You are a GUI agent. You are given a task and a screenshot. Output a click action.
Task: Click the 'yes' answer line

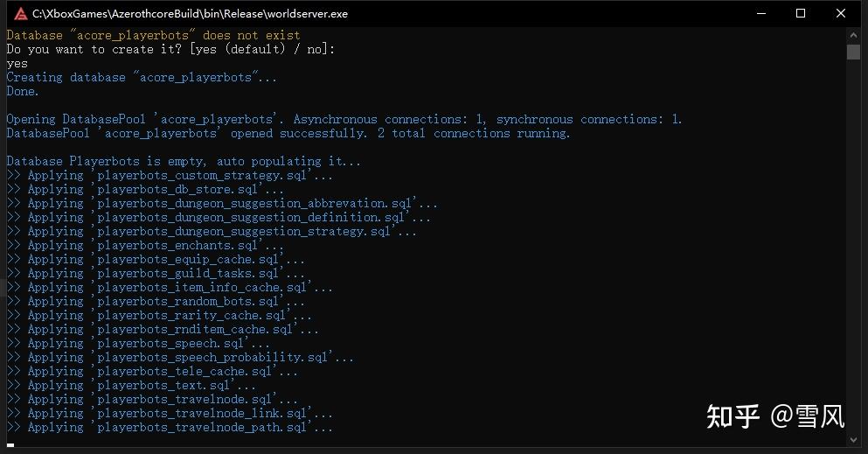17,63
